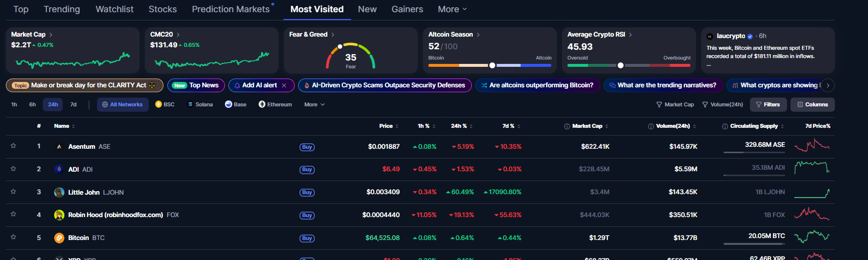The image size is (868, 260).
Task: Close the Add AI alert chip
Action: tap(284, 85)
